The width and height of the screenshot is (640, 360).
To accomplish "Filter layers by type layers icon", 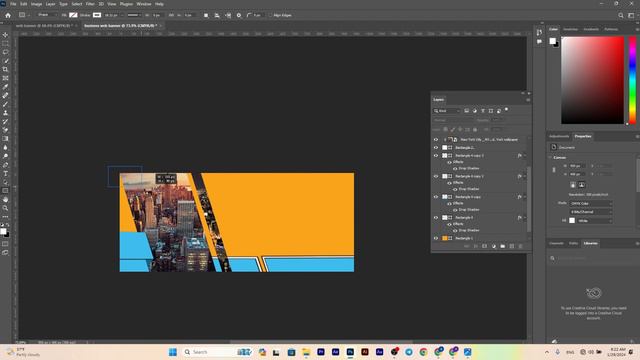I will pyautogui.click(x=483, y=111).
